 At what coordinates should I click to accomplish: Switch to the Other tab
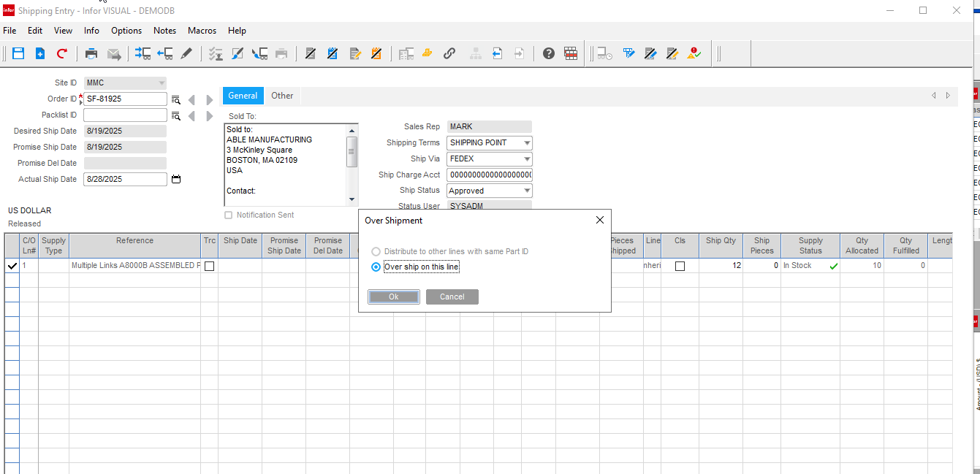pos(282,96)
